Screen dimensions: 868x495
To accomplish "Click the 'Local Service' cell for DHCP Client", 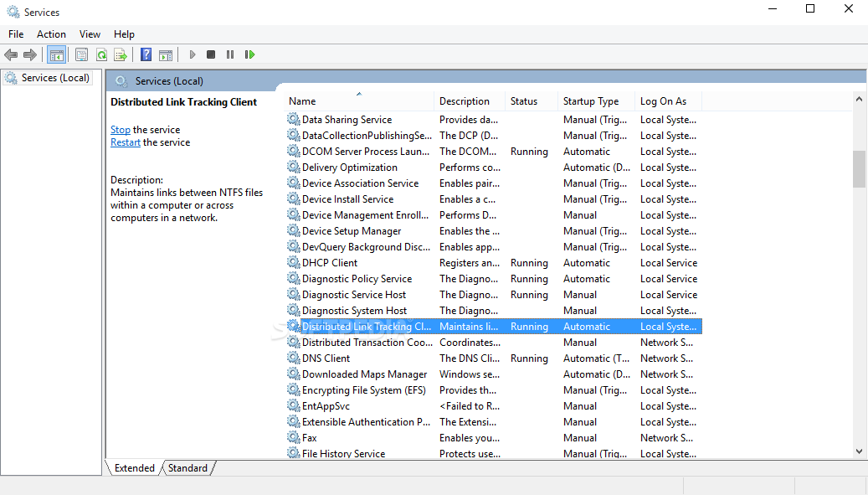I will (x=669, y=262).
